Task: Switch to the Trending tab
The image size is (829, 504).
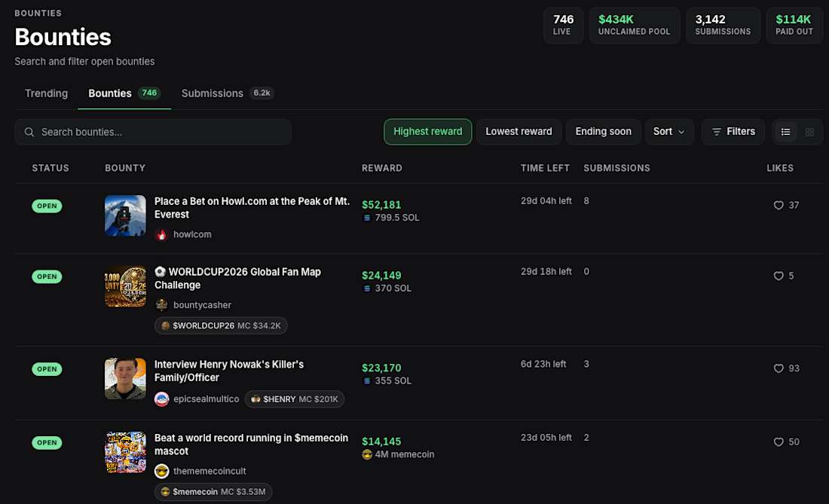Action: click(47, 93)
